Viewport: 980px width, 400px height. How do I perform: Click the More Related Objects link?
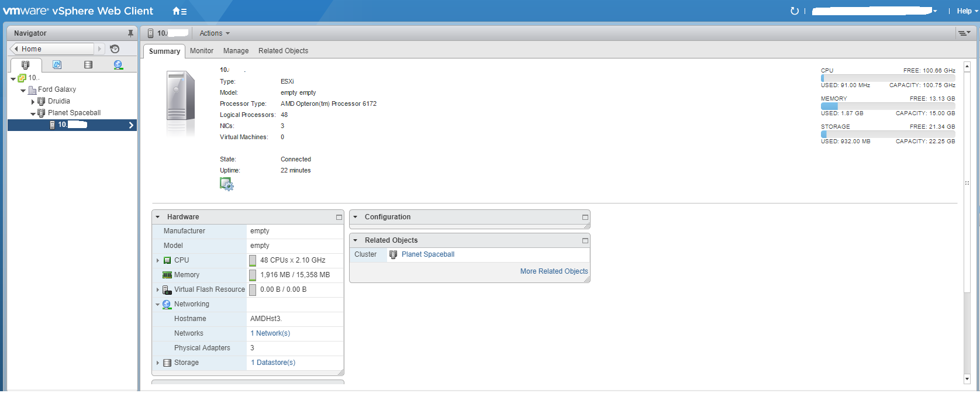(554, 271)
